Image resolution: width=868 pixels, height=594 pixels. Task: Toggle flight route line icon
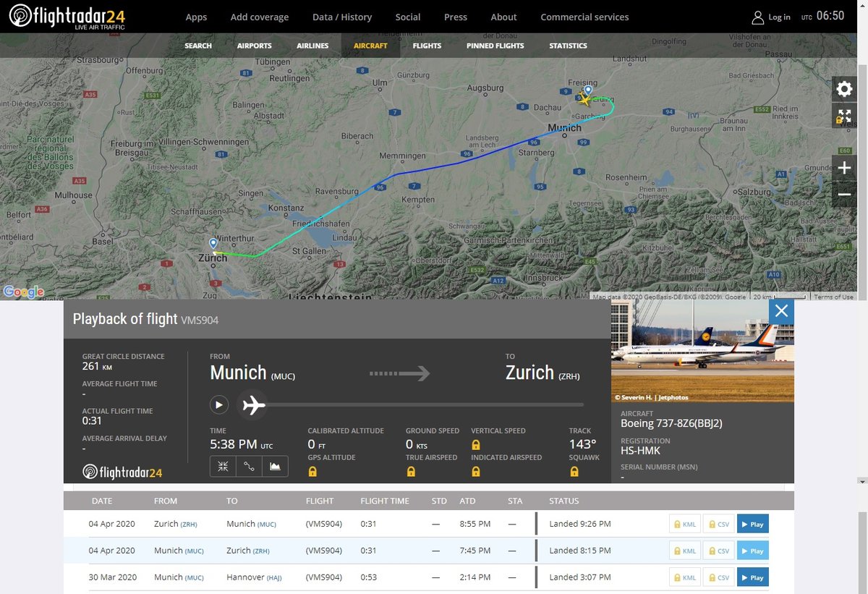tap(249, 467)
